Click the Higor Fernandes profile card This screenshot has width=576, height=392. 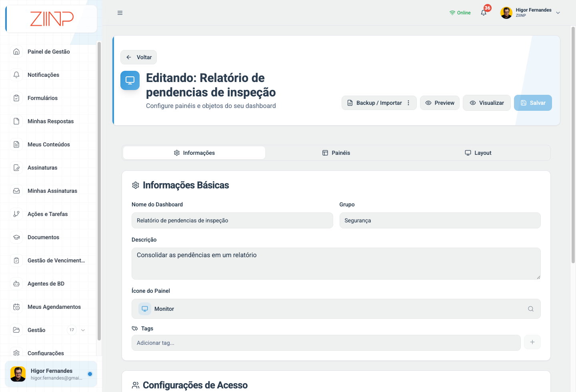point(51,374)
